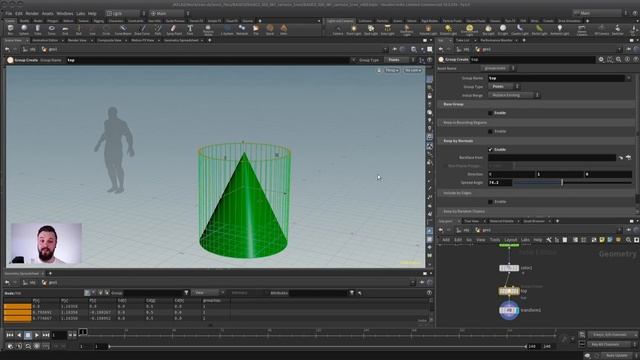Add a Camera from the shelf
Viewport: 640px width, 360px height.
tap(338, 29)
